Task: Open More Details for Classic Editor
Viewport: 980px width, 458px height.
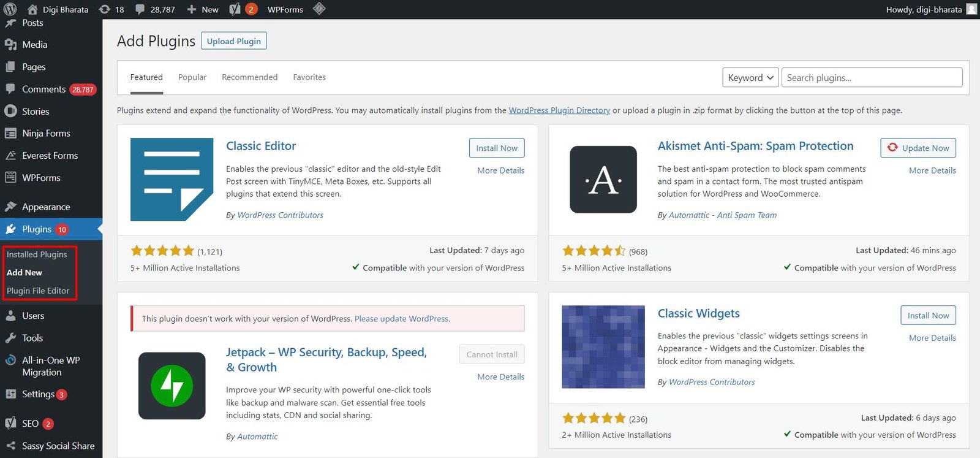Action: coord(501,170)
